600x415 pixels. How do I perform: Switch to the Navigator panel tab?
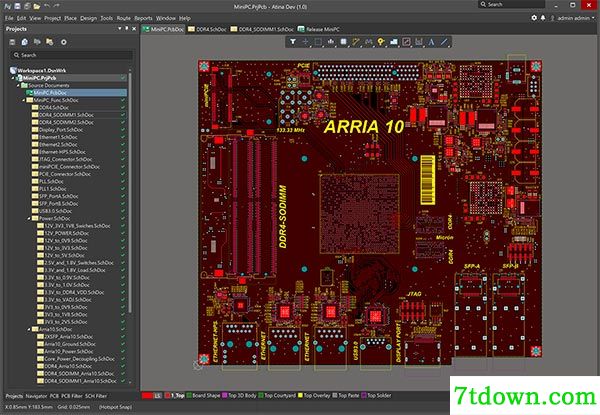point(36,396)
